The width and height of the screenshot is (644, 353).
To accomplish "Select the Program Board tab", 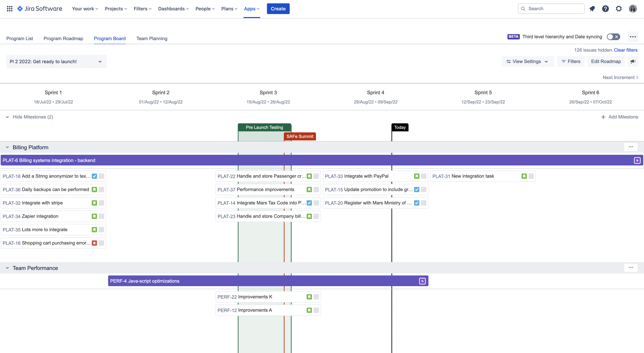I will [x=110, y=38].
